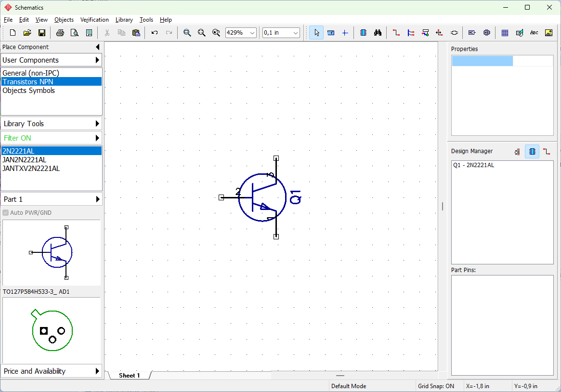This screenshot has width=561, height=392.
Task: Open find with binoculars icon
Action: [x=378, y=33]
